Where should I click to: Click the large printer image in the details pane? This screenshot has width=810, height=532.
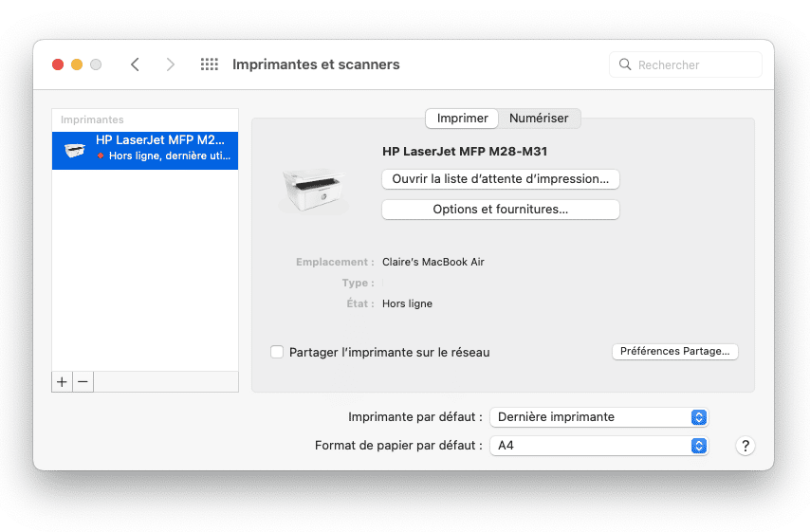click(314, 190)
